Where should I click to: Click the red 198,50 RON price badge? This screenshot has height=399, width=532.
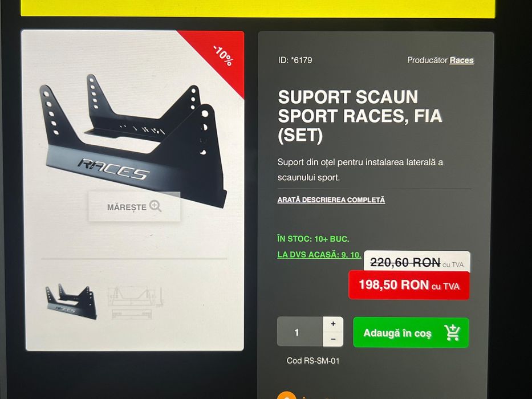pos(409,285)
